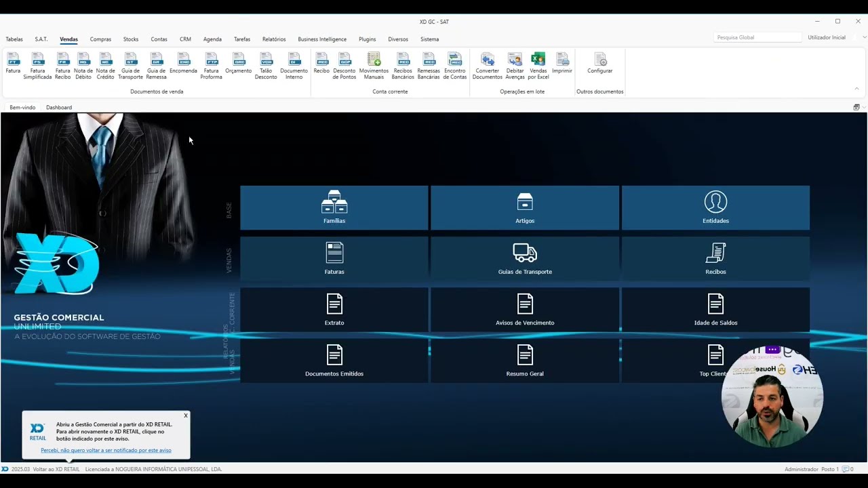Screen dimensions: 868x488
Task: Select the Bem-vindo tab
Action: pos(22,107)
